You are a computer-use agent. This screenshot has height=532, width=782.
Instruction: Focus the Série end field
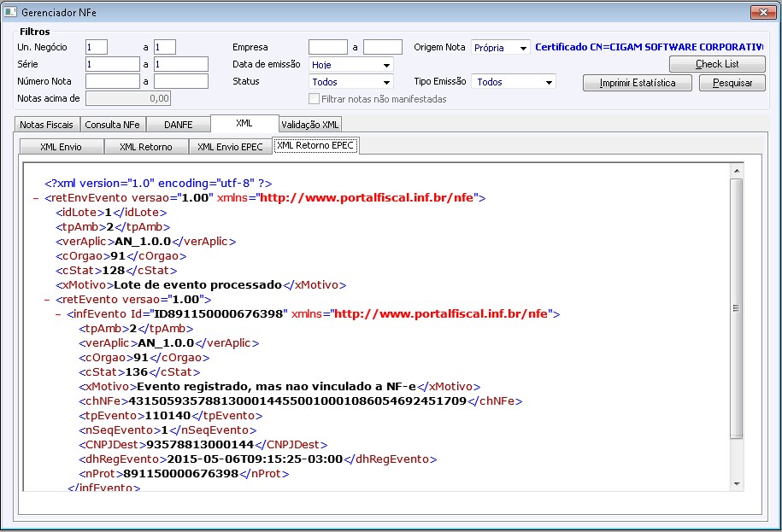[x=181, y=64]
